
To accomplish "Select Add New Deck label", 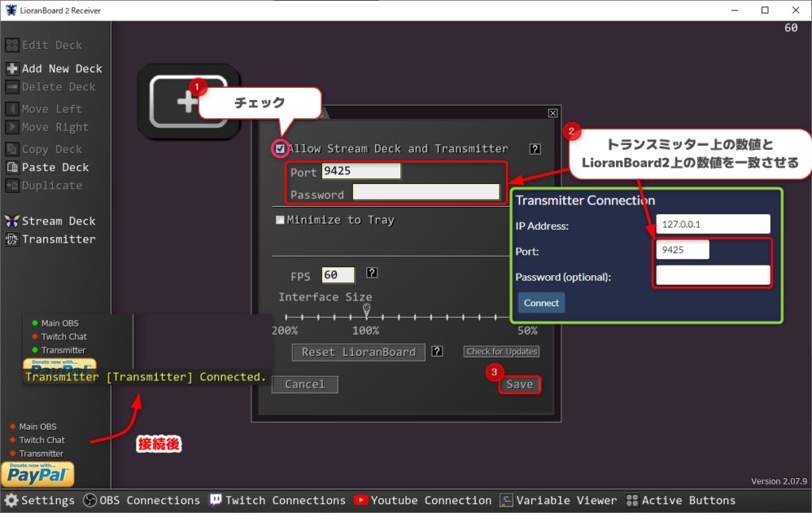I will click(62, 68).
